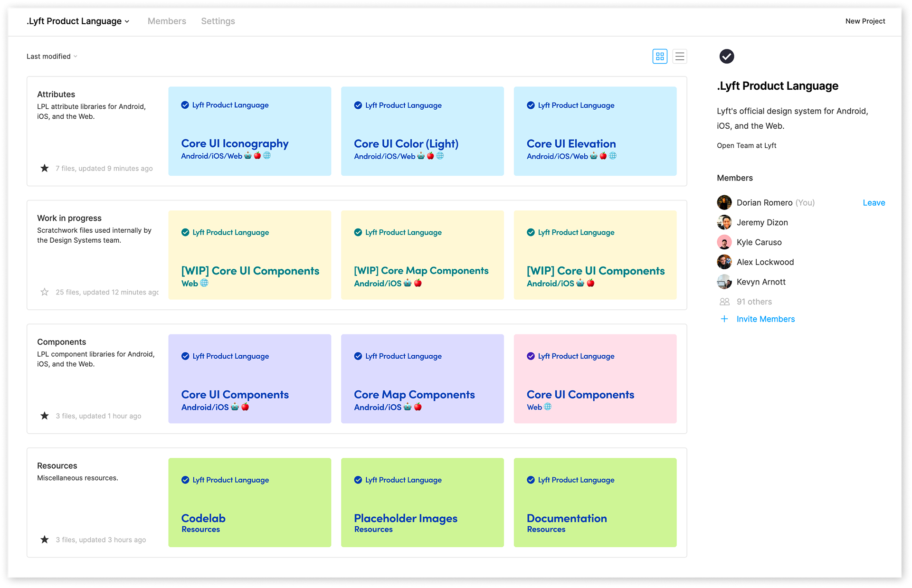This screenshot has height=588, width=912.
Task: Click the group icon beside 91 others
Action: coord(724,302)
